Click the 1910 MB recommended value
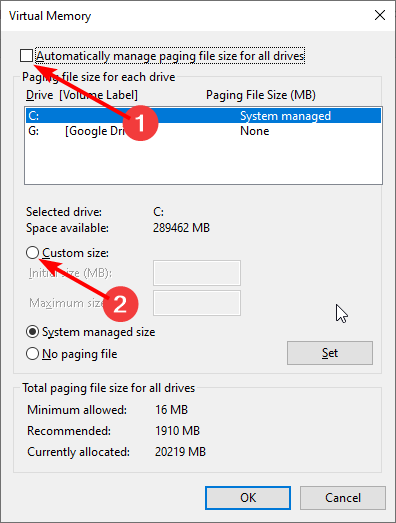 click(177, 431)
